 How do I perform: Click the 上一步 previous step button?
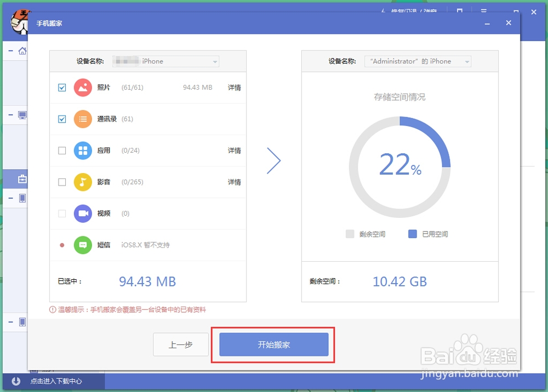180,345
